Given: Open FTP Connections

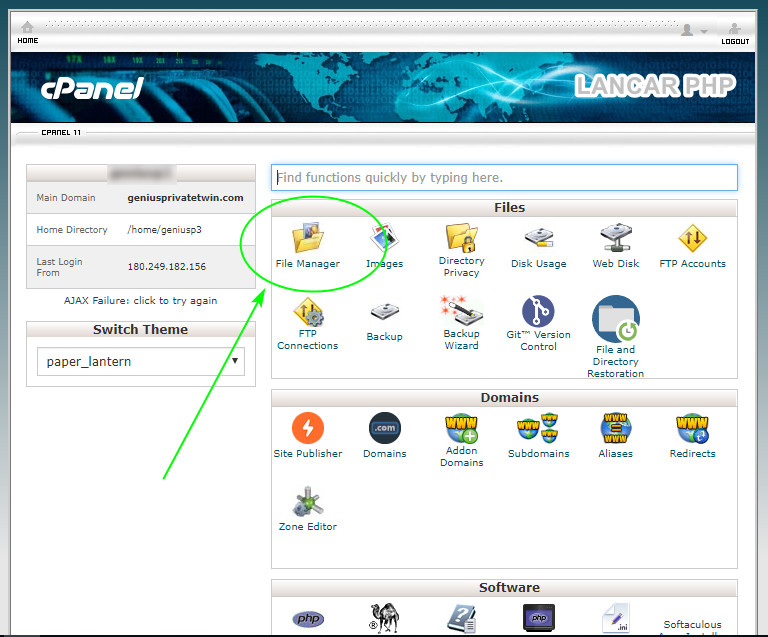Looking at the screenshot, I should (308, 324).
